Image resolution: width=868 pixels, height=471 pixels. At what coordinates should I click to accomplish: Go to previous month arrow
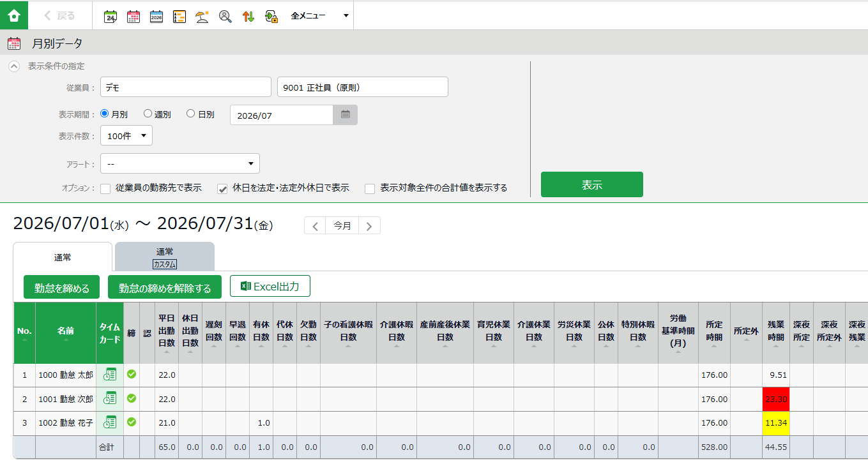[x=315, y=225]
